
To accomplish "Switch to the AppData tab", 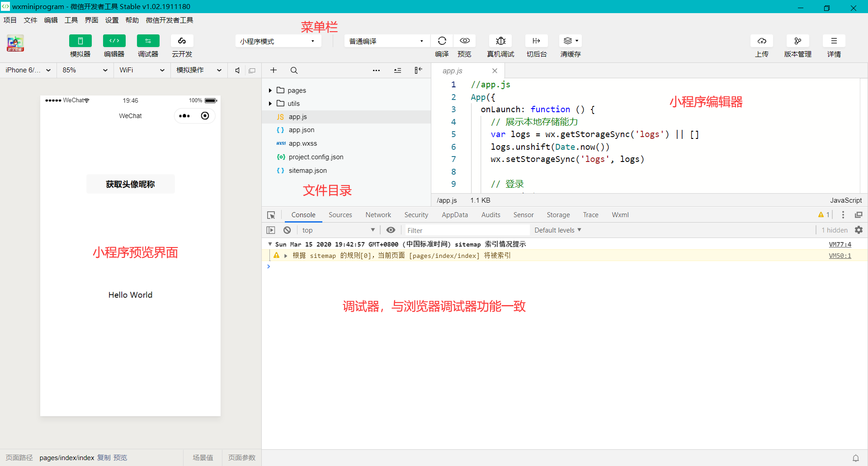I will click(x=455, y=215).
